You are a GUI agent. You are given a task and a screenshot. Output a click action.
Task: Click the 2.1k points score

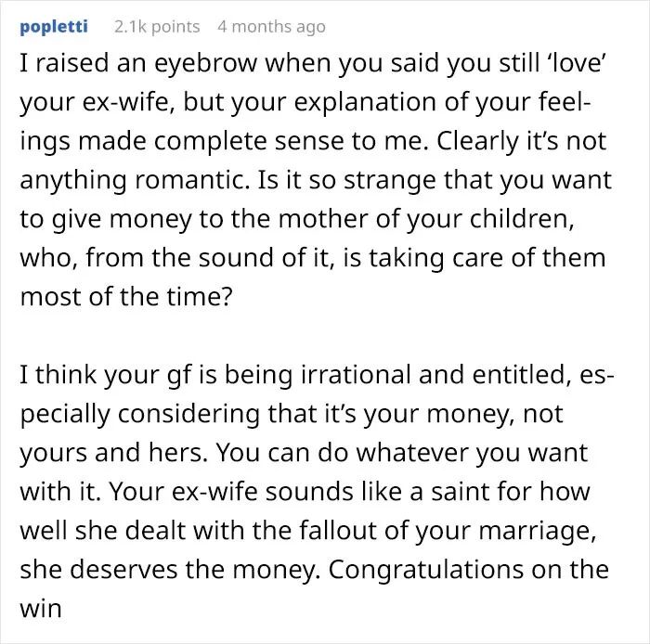click(157, 27)
